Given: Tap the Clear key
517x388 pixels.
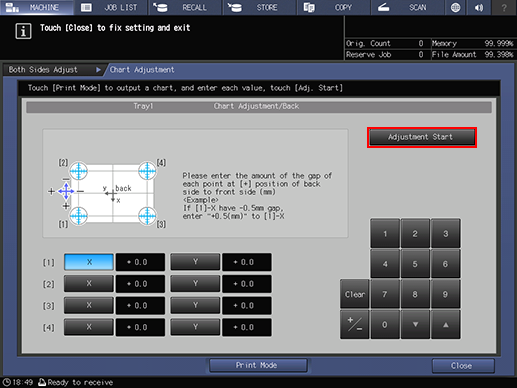Looking at the screenshot, I should point(355,294).
